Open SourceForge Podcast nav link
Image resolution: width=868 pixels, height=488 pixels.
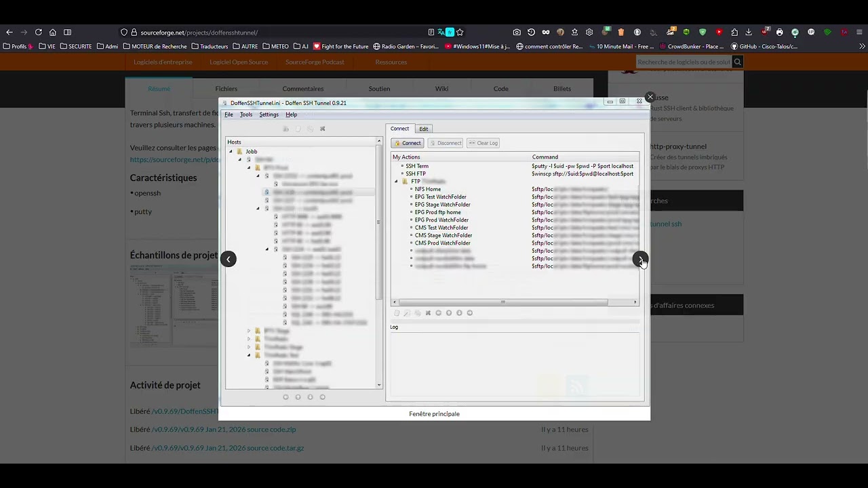[x=315, y=62]
